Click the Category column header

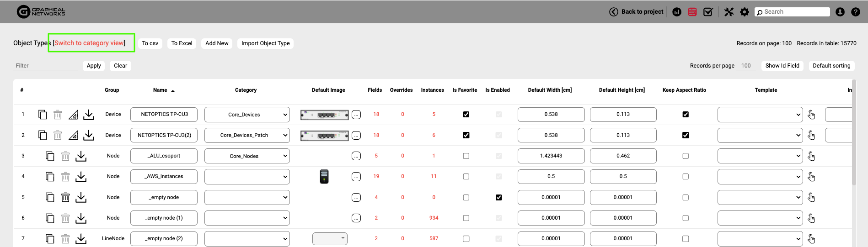(x=246, y=90)
